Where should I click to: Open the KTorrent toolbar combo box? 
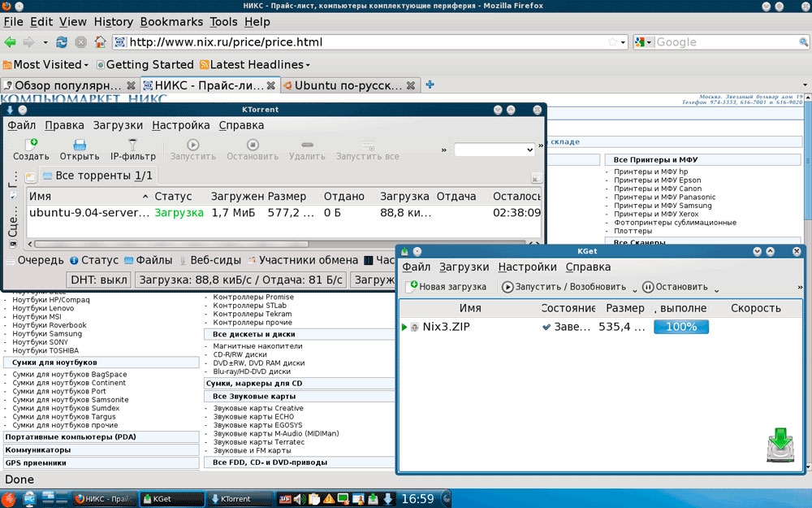point(494,150)
